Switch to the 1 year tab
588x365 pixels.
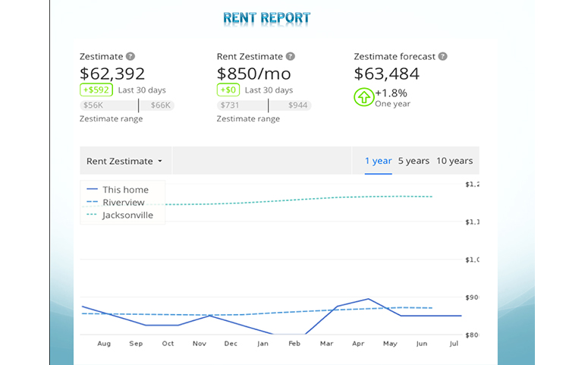[378, 161]
